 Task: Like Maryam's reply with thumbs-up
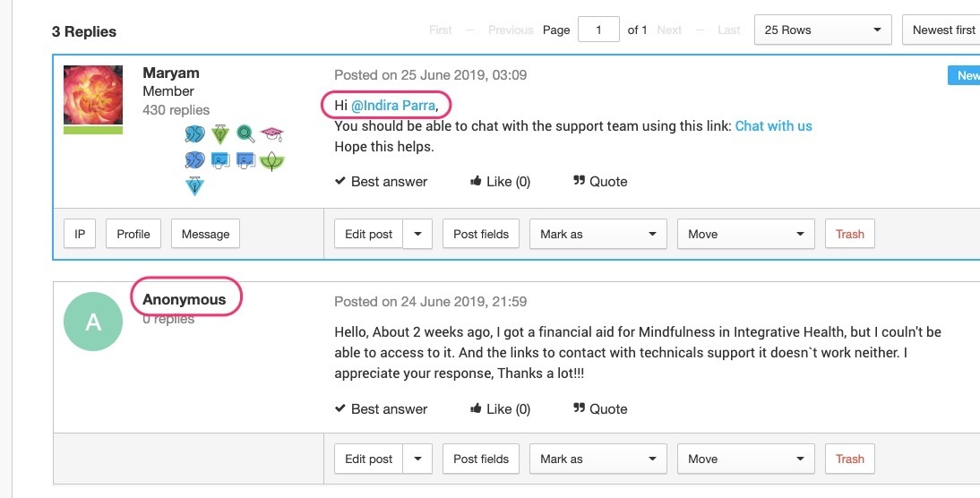pos(500,181)
